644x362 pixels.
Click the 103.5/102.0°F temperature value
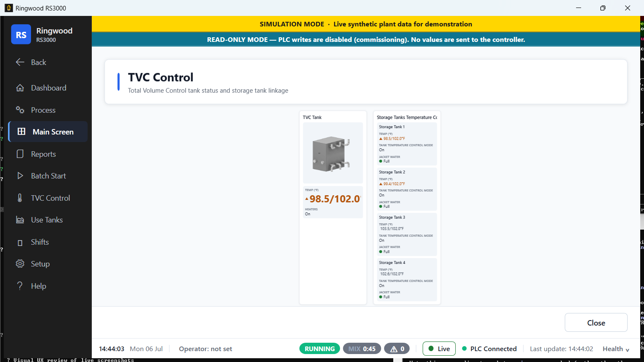[x=392, y=229]
